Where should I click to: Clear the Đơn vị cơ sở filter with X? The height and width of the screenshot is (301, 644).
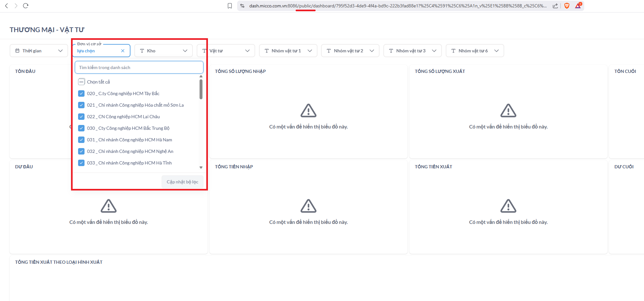pyautogui.click(x=123, y=51)
